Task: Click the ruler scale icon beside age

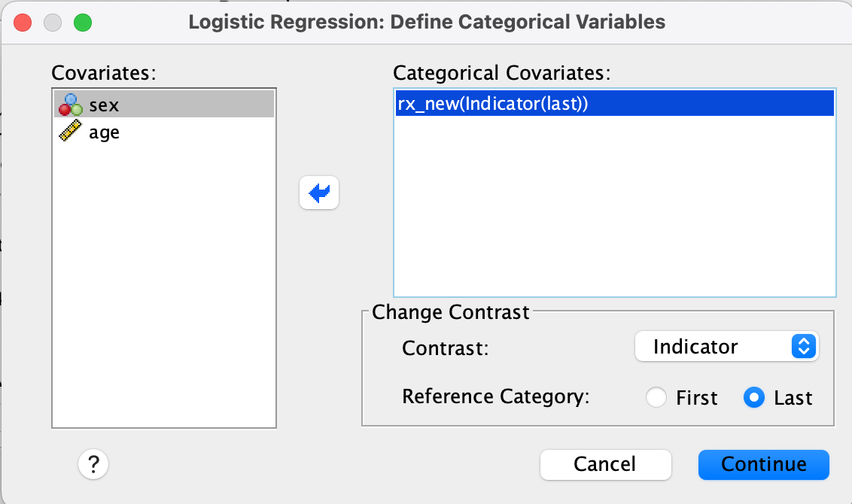Action: coord(69,132)
